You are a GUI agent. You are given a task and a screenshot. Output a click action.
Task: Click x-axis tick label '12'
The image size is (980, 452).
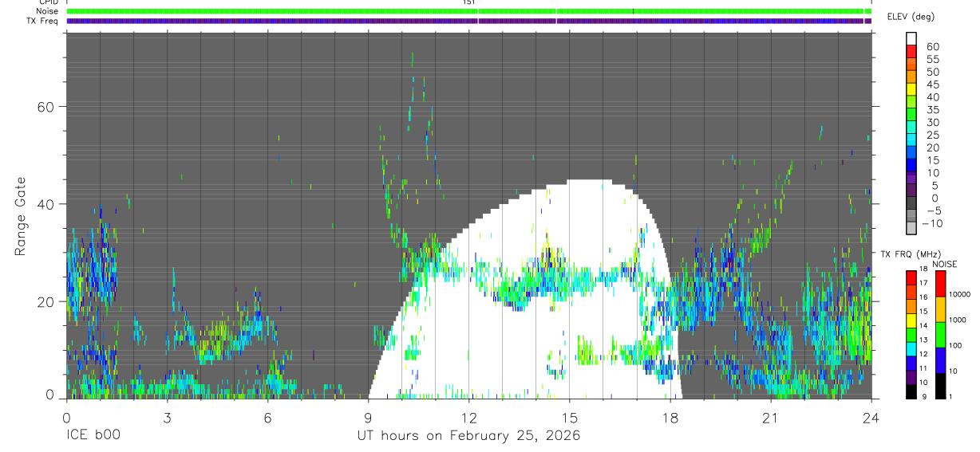point(468,418)
